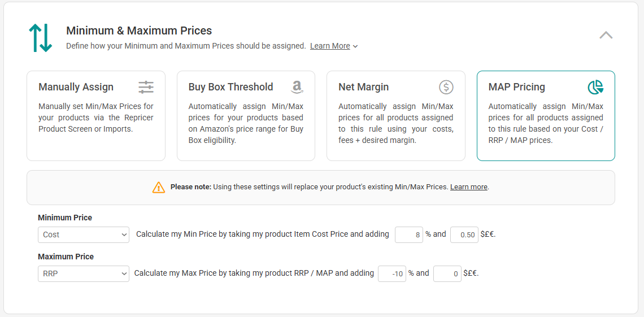This screenshot has height=317, width=644.
Task: Select the MAP Pricing card
Action: (x=546, y=116)
